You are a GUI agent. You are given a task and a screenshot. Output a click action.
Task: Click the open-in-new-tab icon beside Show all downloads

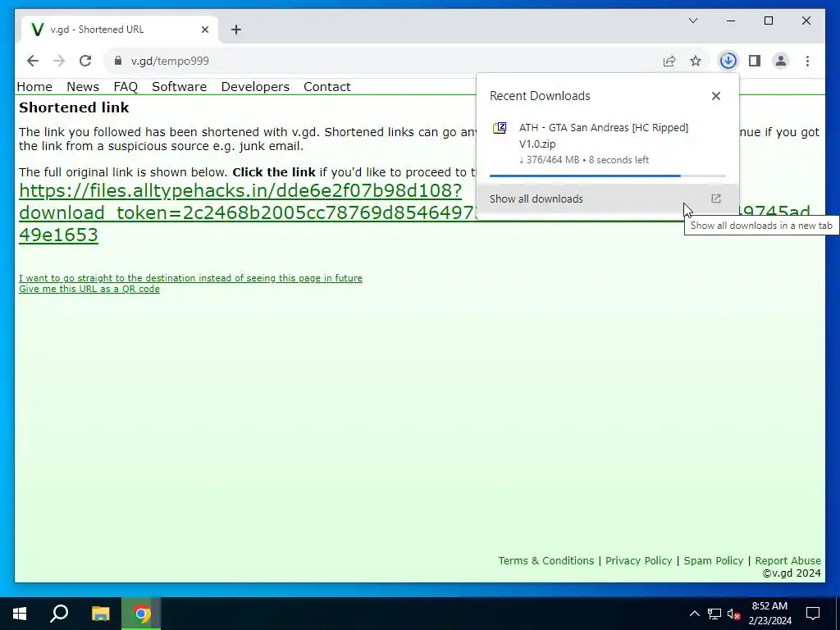pyautogui.click(x=716, y=199)
